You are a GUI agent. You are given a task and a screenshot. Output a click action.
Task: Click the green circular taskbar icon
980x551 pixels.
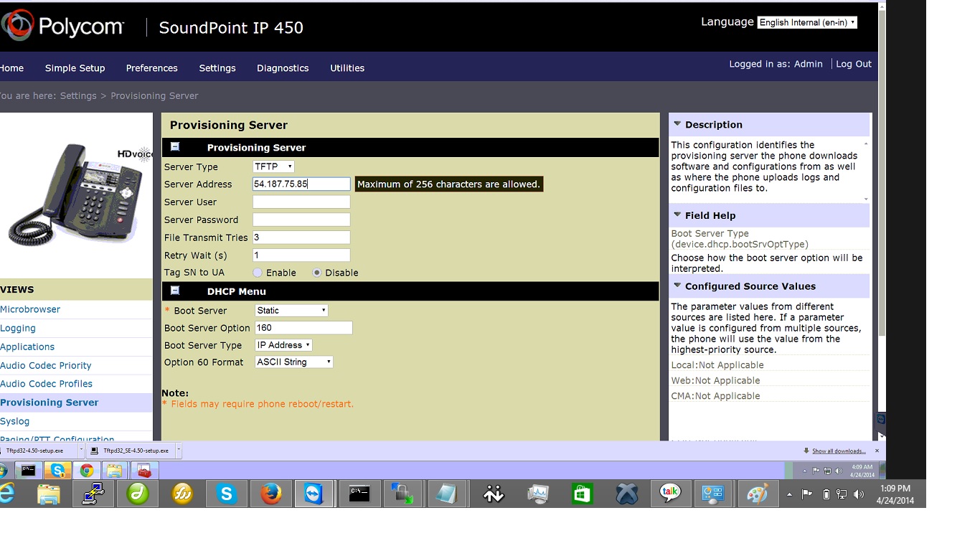(138, 494)
